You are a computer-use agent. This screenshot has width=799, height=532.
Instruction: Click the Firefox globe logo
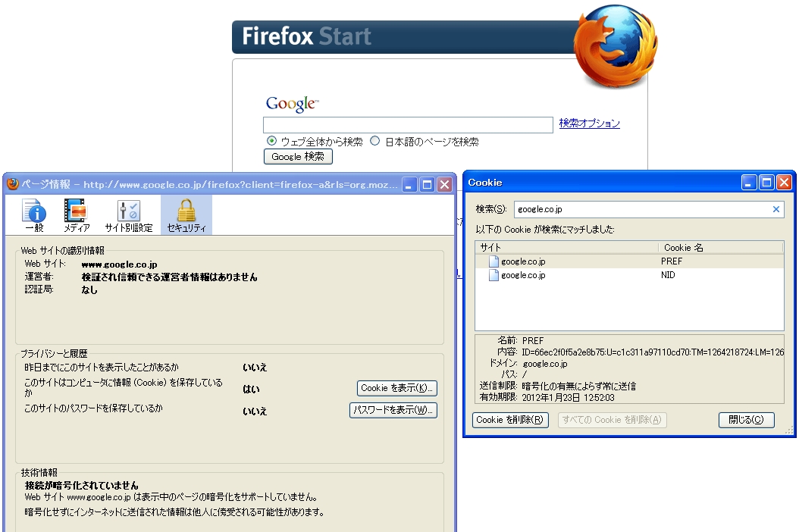(x=616, y=46)
